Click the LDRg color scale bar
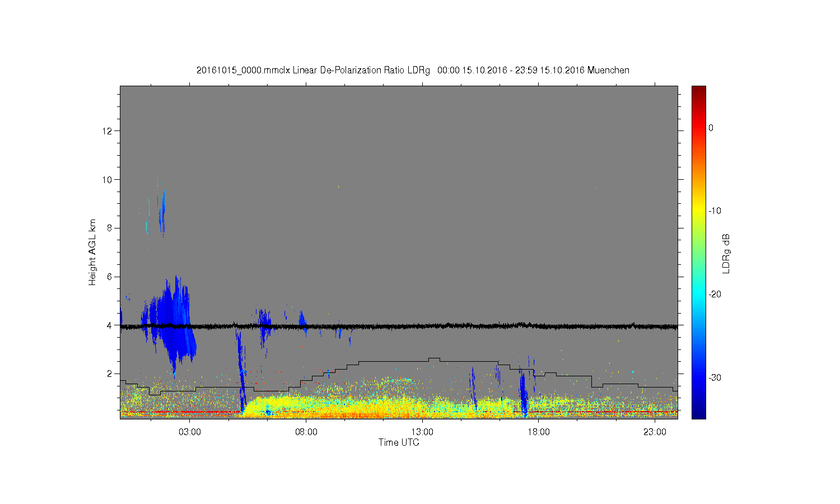The height and width of the screenshot is (504, 840). tap(698, 252)
